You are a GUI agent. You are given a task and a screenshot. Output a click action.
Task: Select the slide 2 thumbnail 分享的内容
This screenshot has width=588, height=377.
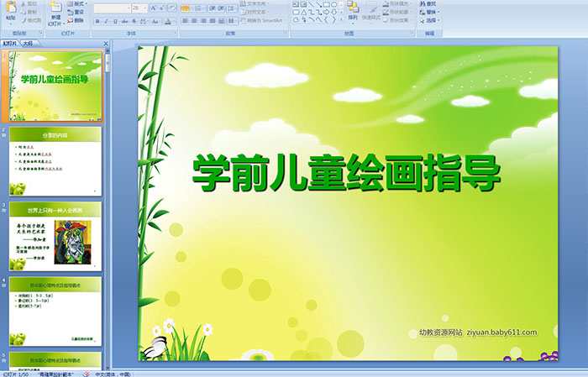pos(55,161)
